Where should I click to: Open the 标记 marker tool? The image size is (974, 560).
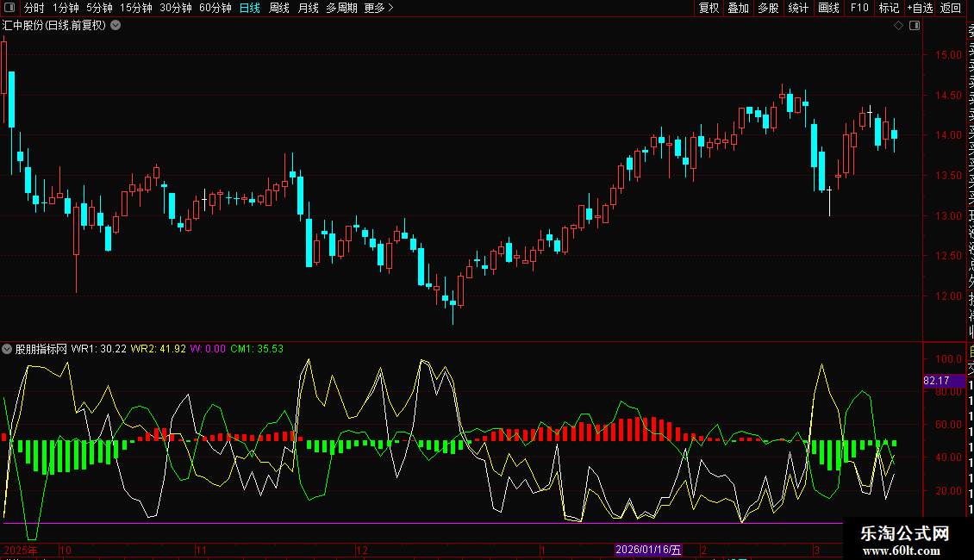tap(889, 8)
